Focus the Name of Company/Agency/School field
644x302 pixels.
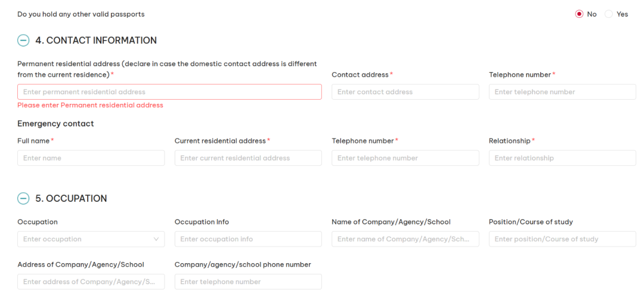point(405,239)
